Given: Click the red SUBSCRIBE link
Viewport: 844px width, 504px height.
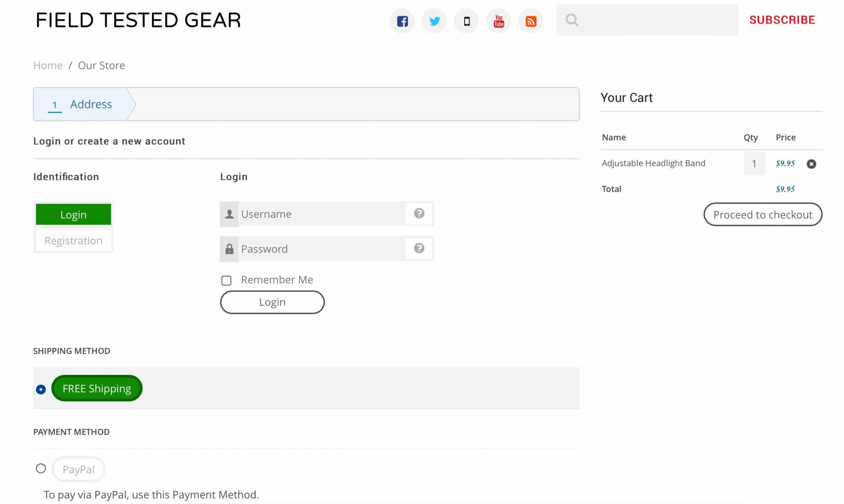Looking at the screenshot, I should (x=782, y=20).
